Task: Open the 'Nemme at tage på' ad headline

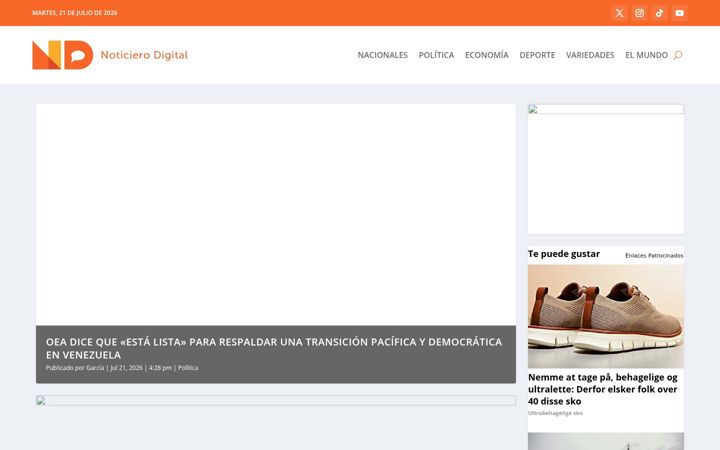Action: tap(602, 389)
